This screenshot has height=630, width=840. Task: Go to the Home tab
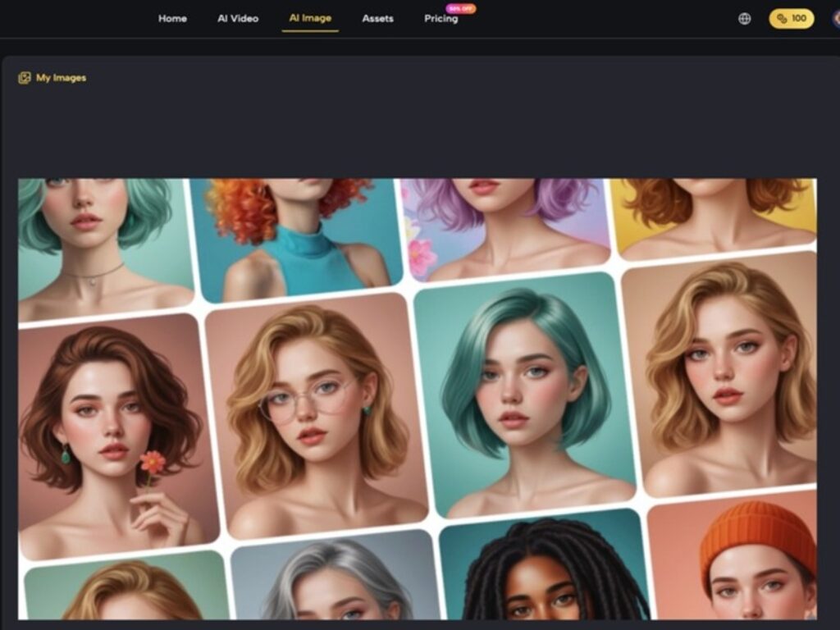click(x=172, y=19)
